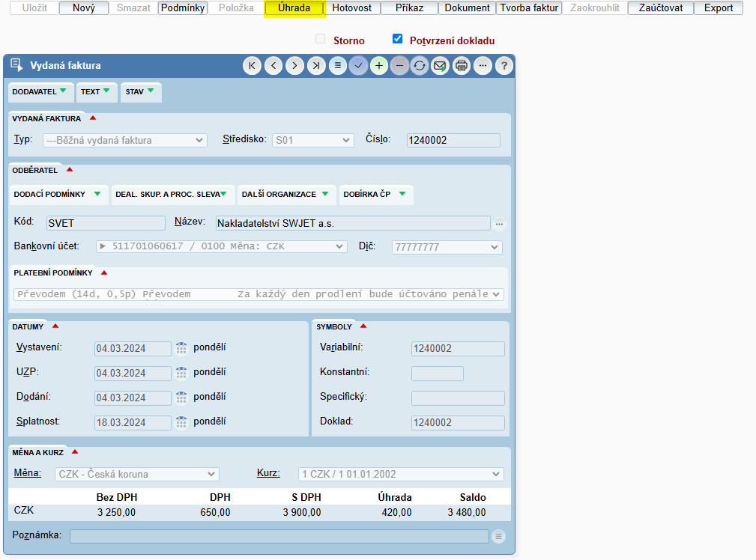
Task: Open payment terms Převodem dropdown
Action: (258, 294)
